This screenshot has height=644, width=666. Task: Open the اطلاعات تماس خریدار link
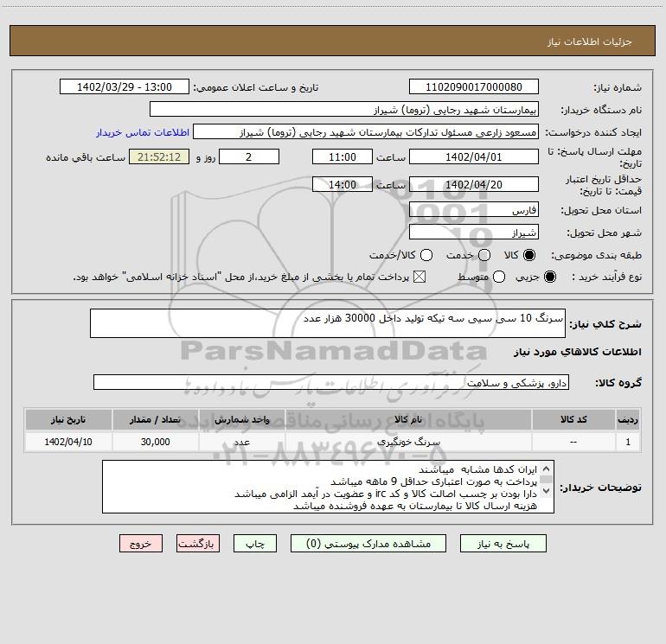(143, 132)
